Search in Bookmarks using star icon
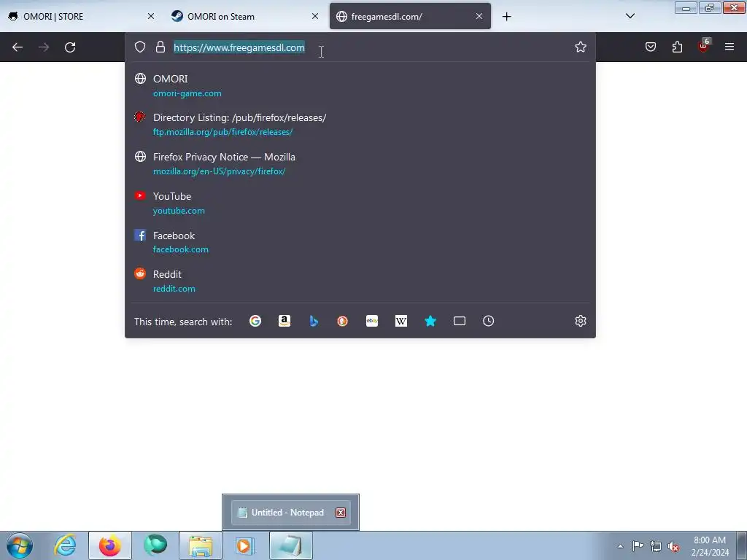This screenshot has height=560, width=747. coord(430,321)
